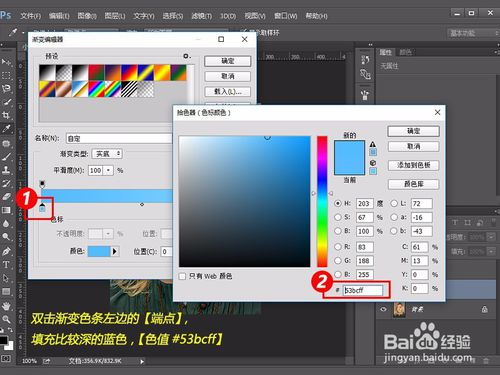The width and height of the screenshot is (500, 375).
Task: Click the rainbow hue slider strip
Action: point(322,201)
